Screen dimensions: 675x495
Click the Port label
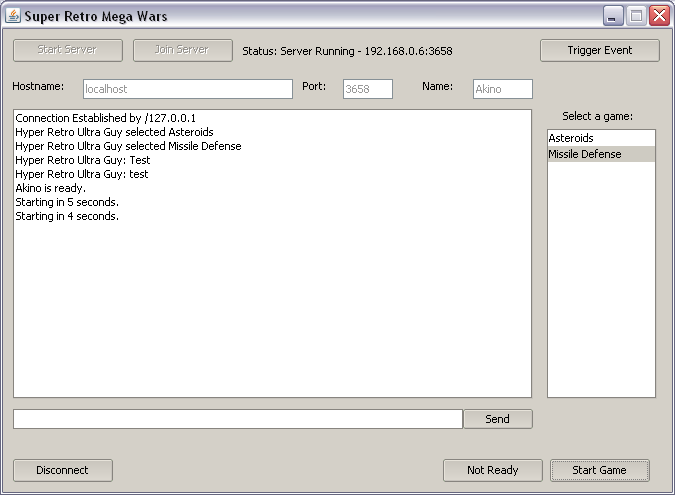314,87
